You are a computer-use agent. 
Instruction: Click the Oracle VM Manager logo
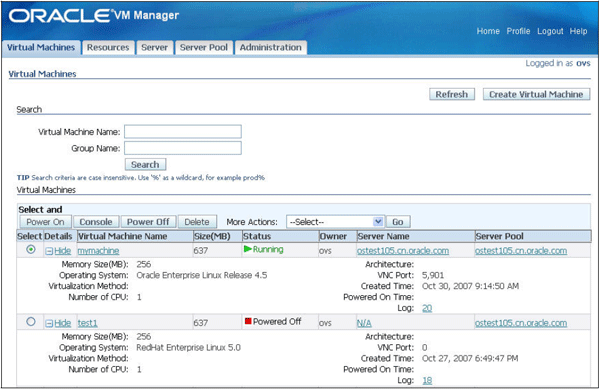(x=94, y=15)
